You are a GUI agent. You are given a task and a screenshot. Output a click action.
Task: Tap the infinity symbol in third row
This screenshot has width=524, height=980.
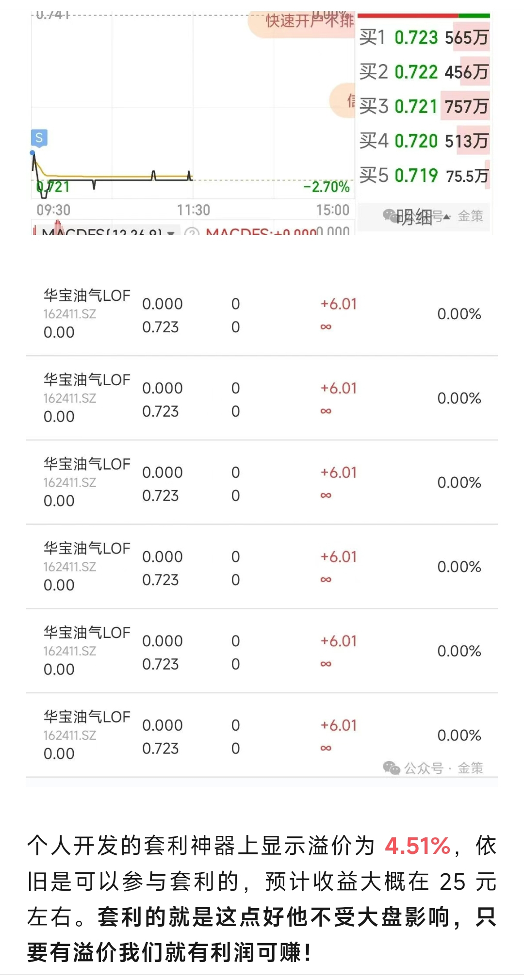click(326, 495)
